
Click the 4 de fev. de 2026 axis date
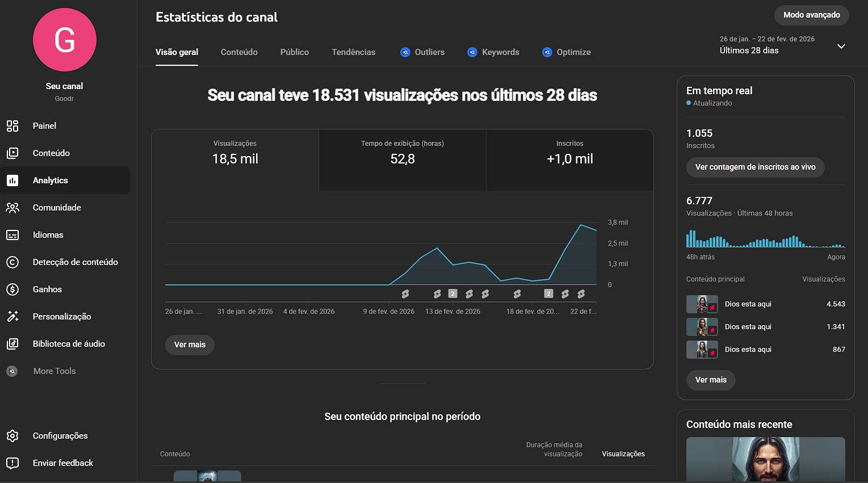click(x=309, y=312)
